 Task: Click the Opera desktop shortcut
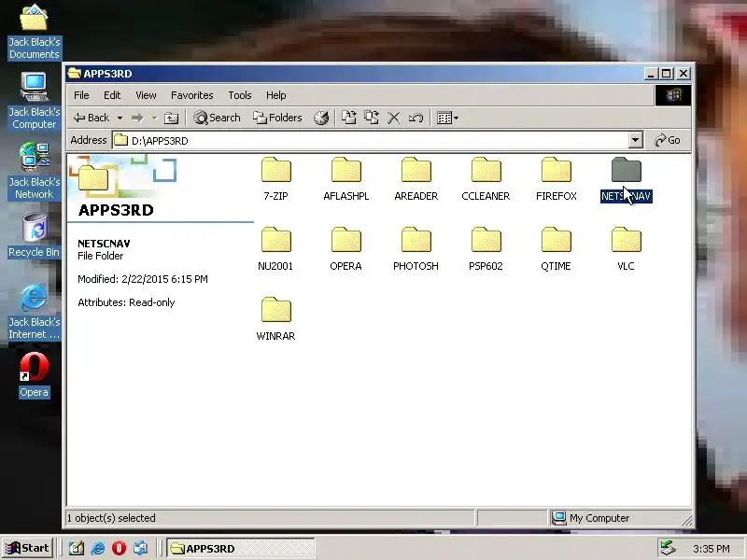pos(34,375)
